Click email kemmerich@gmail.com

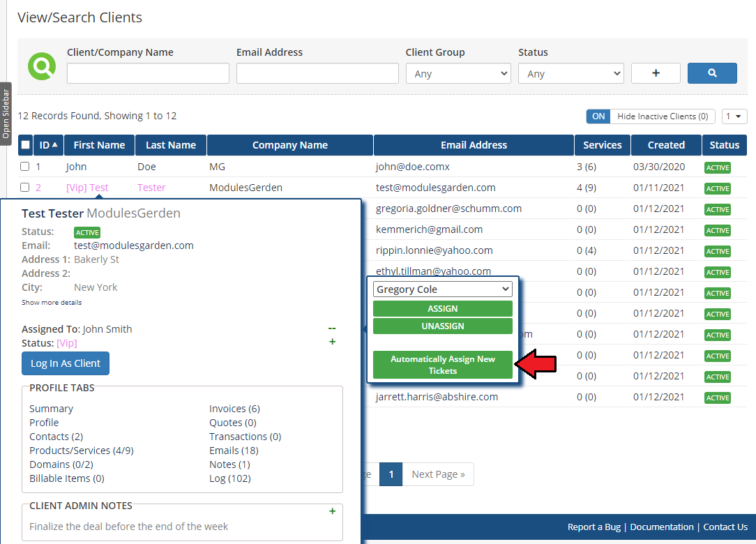(429, 229)
